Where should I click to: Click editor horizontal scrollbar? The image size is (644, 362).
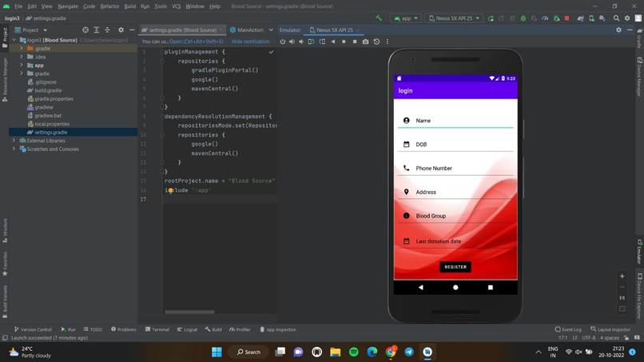pyautogui.click(x=189, y=312)
